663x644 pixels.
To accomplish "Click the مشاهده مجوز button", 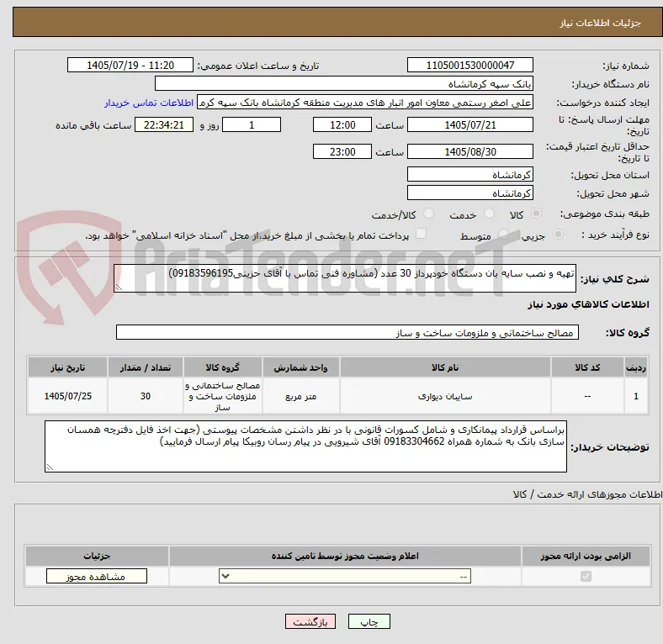I will pos(97,577).
